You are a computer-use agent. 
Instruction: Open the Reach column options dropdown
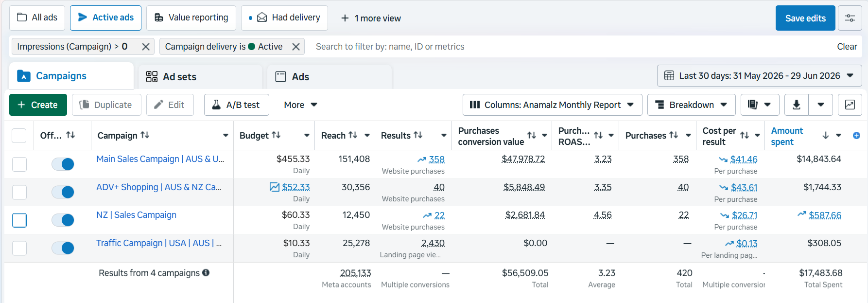pos(367,136)
